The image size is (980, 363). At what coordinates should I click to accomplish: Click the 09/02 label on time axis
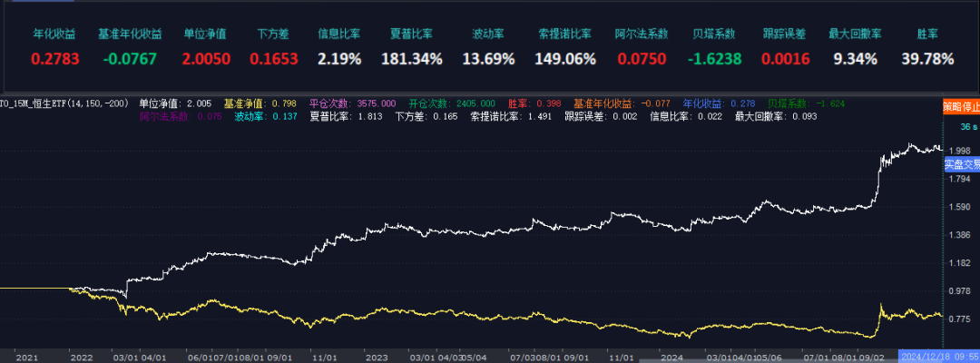click(x=873, y=358)
